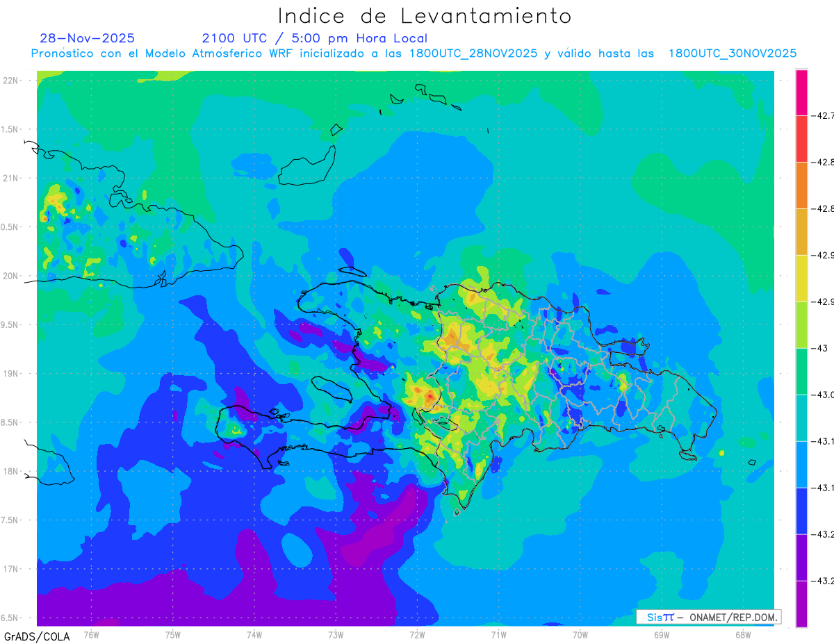Click the "8.5N" latitude label

click(x=10, y=422)
